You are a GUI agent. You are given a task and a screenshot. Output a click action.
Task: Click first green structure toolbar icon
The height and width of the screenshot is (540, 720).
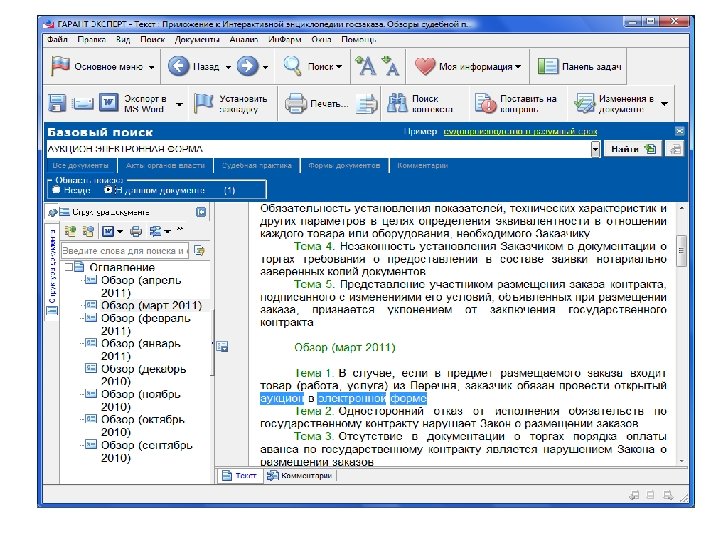pyautogui.click(x=70, y=231)
